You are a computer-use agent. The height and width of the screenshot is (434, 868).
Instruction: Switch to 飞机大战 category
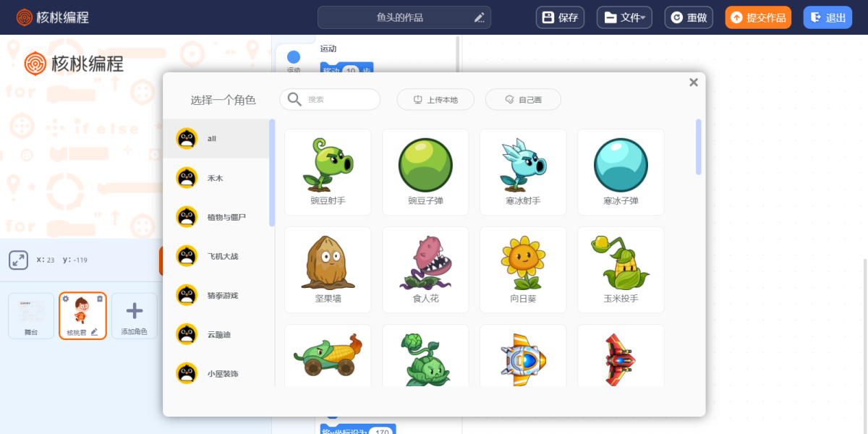pos(217,256)
